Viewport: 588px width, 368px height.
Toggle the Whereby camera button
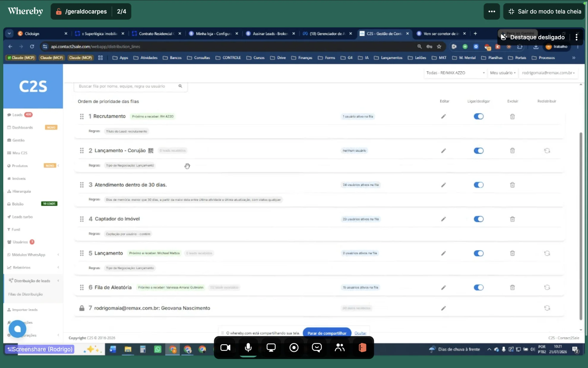click(x=225, y=347)
